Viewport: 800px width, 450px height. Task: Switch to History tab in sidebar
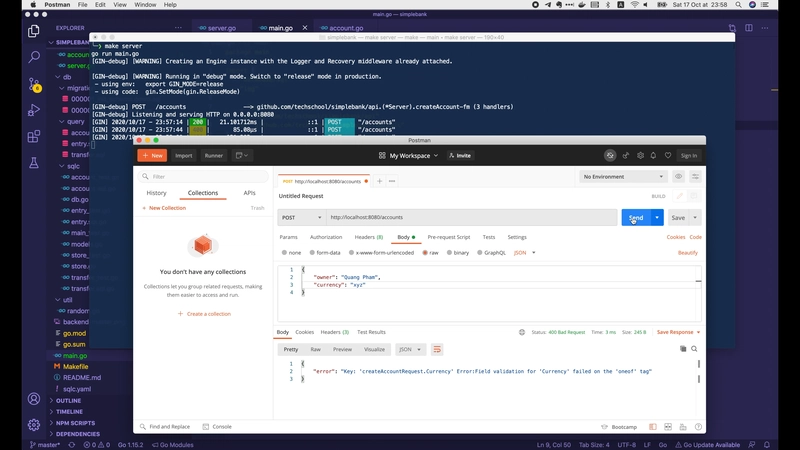click(x=156, y=193)
